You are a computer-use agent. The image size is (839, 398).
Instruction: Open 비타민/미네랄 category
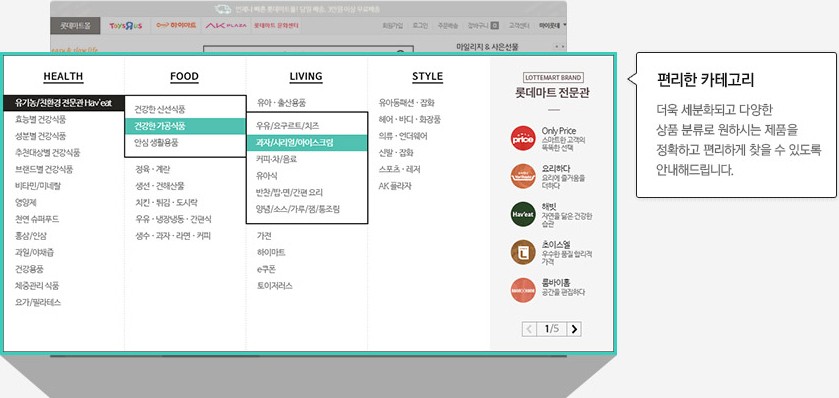coord(38,186)
